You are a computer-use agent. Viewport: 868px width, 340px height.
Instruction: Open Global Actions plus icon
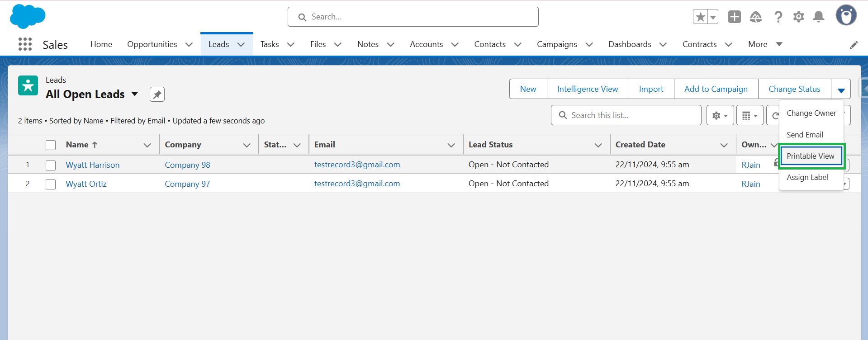[734, 17]
